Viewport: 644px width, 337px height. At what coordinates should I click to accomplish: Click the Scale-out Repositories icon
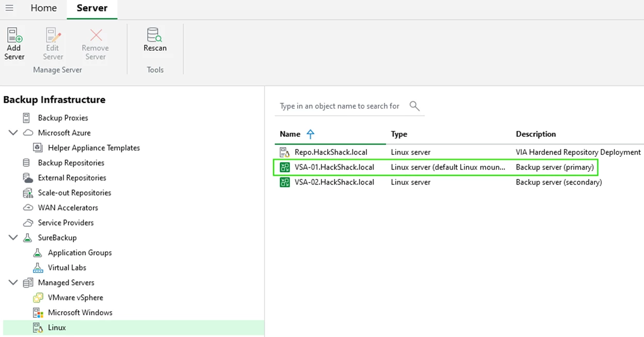click(x=28, y=192)
